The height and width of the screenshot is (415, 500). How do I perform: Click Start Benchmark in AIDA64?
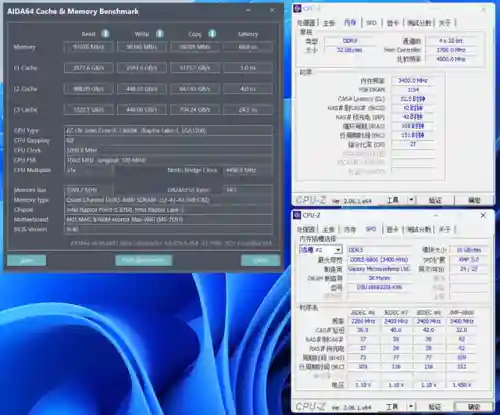click(144, 260)
